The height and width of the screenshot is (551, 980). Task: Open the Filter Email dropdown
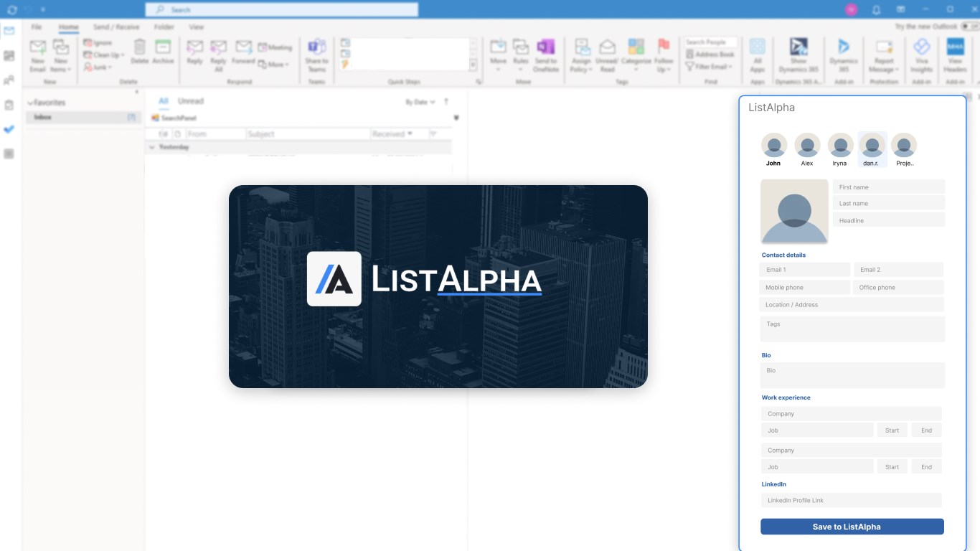(709, 66)
